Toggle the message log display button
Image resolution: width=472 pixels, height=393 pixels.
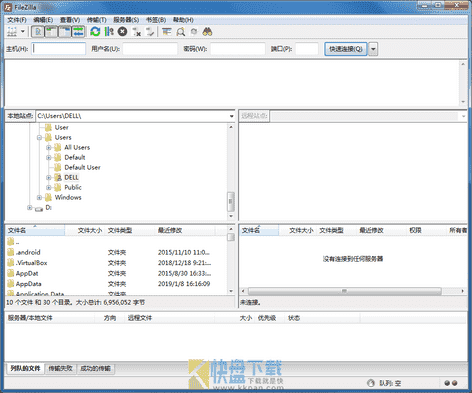(38, 32)
